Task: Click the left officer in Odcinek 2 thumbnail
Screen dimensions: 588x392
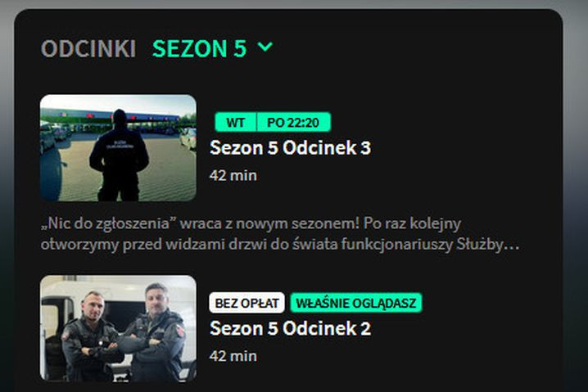Action: click(x=90, y=337)
